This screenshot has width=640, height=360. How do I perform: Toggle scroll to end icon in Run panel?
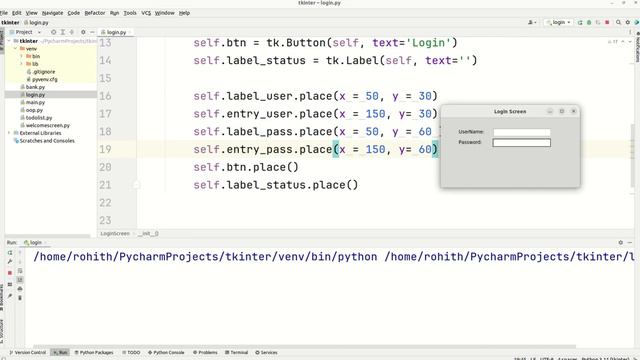tap(20, 280)
